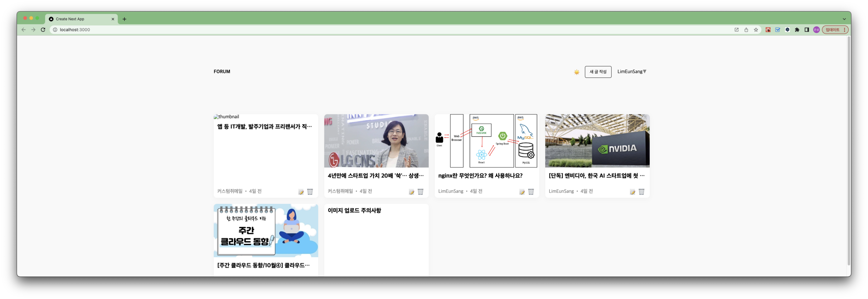Edit the nginx post with the pencil icon

tap(522, 192)
